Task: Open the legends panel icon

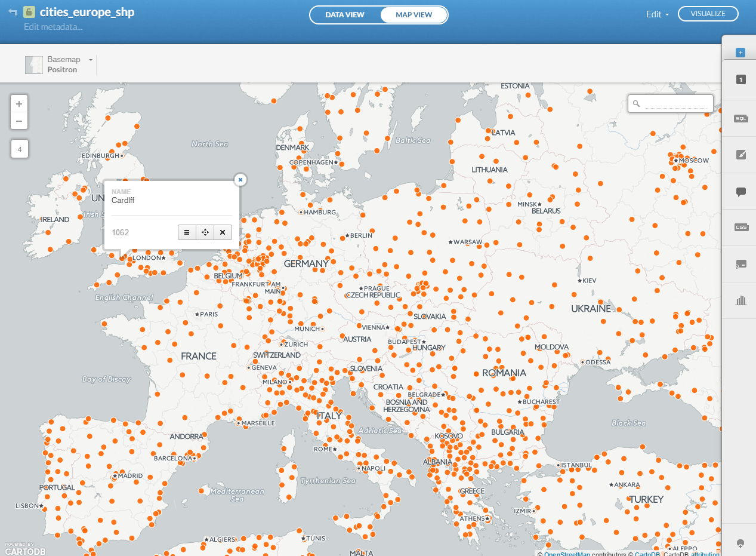Action: tap(740, 264)
